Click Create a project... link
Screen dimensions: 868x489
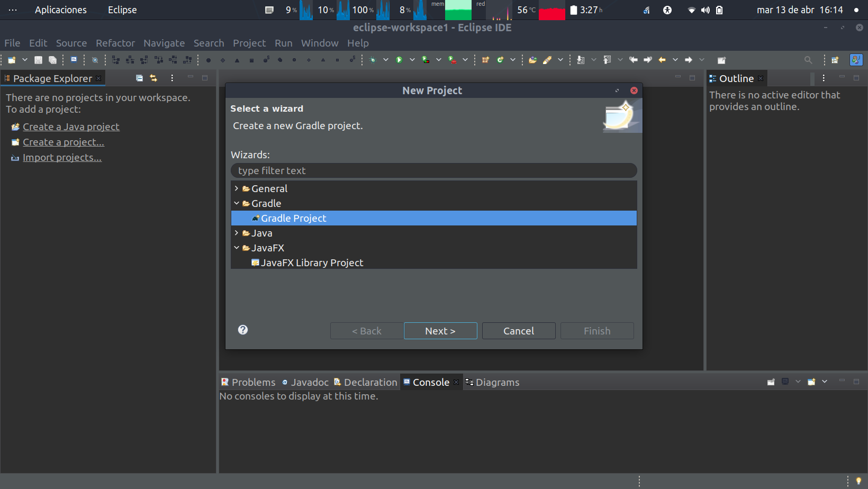click(64, 142)
